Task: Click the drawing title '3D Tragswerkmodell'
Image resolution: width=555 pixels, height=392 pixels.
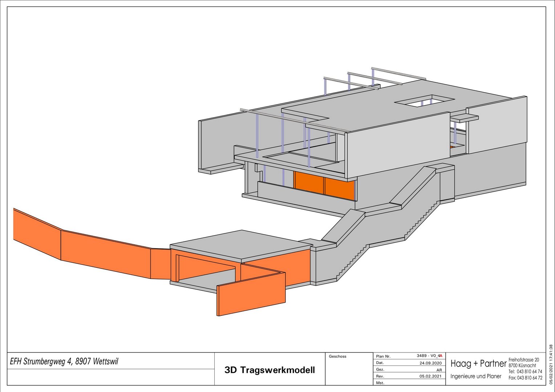Action: click(270, 370)
